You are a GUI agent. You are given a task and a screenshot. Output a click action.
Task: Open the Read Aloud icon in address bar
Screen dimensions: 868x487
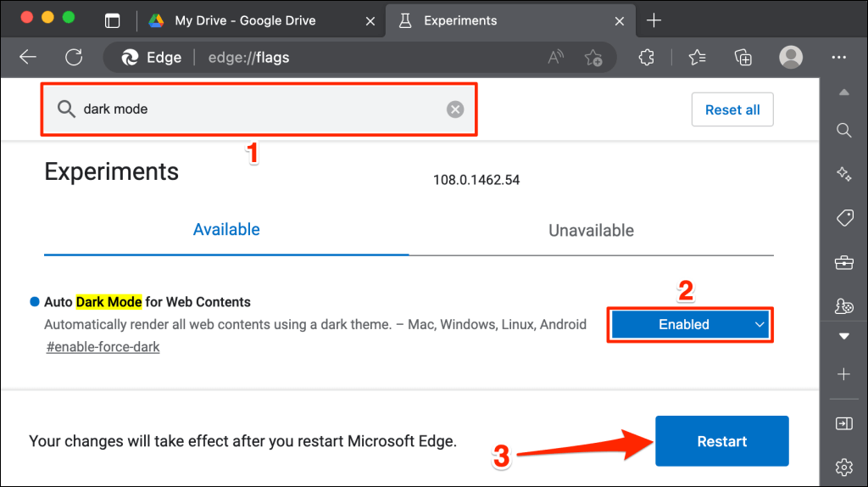[556, 58]
